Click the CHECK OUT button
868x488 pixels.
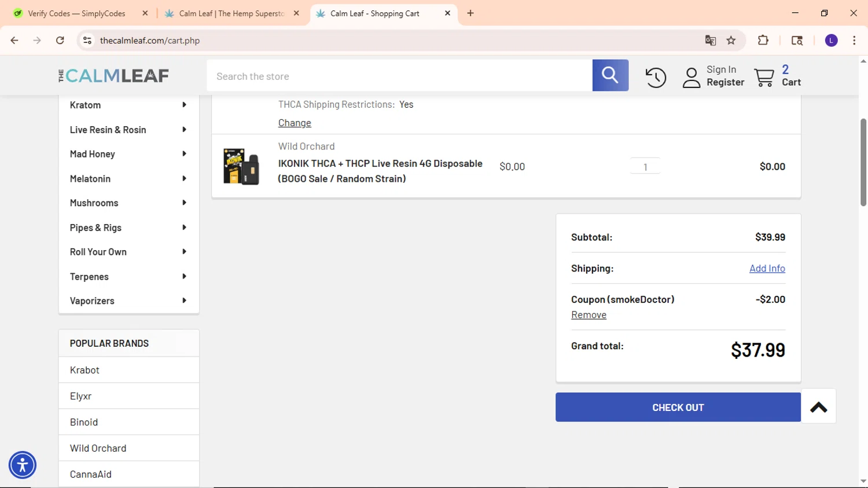tap(678, 407)
